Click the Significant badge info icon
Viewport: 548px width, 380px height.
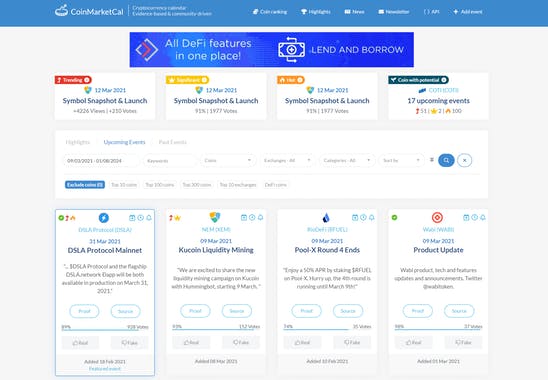204,80
